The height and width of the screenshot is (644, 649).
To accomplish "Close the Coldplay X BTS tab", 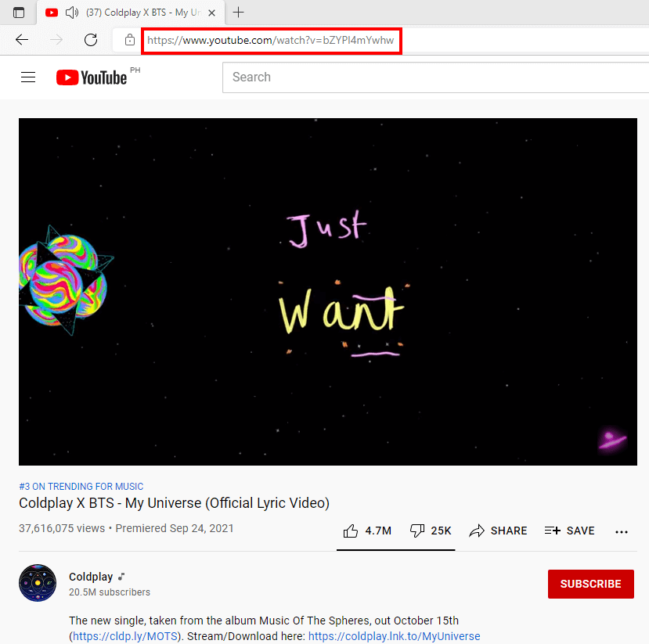I will pos(211,13).
